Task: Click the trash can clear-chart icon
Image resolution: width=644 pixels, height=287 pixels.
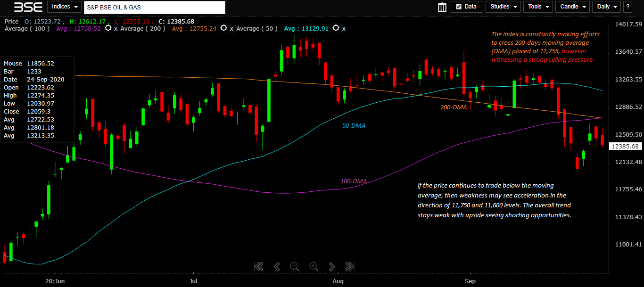Action: (x=442, y=7)
